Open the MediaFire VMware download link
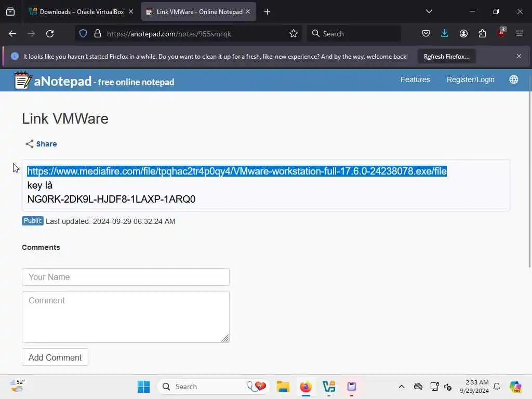532x399 pixels. coord(237,171)
